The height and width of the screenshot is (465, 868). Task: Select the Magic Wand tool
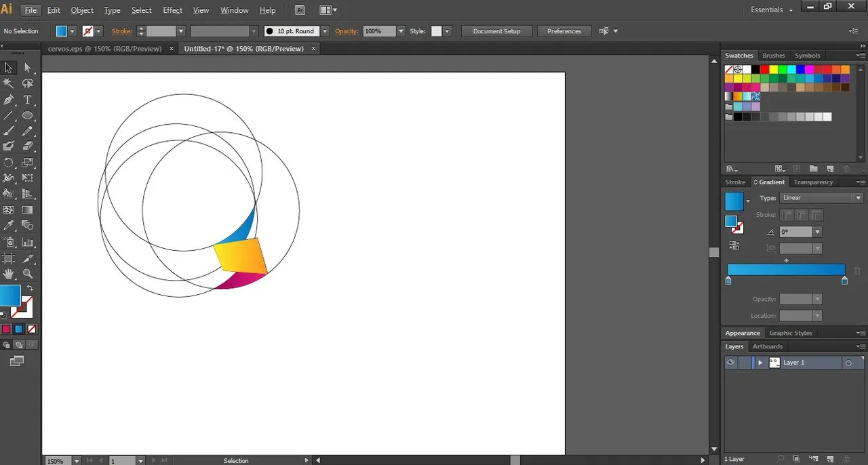point(9,83)
